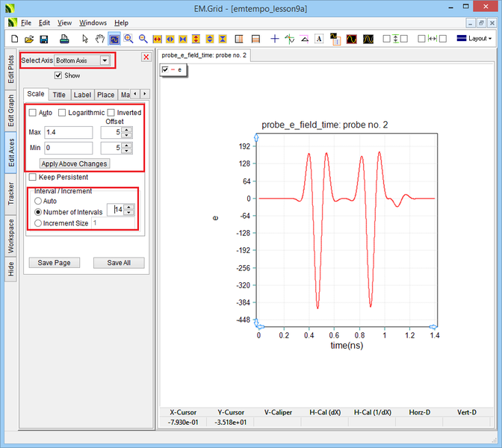Toggle the Keep Persistent checkbox
Image resolution: width=502 pixels, height=448 pixels.
point(32,177)
